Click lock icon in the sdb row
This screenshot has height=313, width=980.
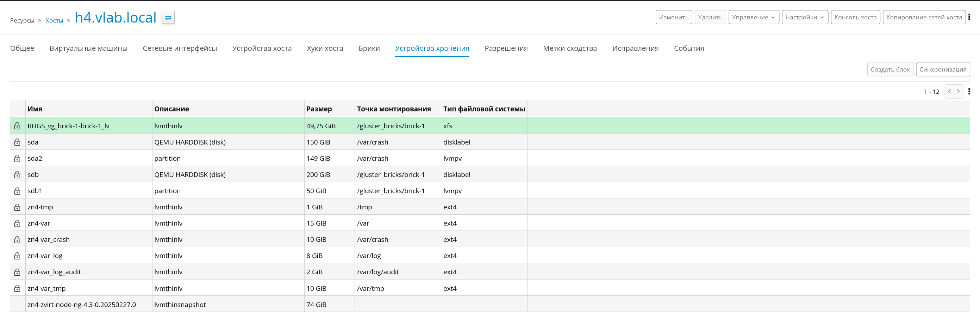(x=18, y=175)
